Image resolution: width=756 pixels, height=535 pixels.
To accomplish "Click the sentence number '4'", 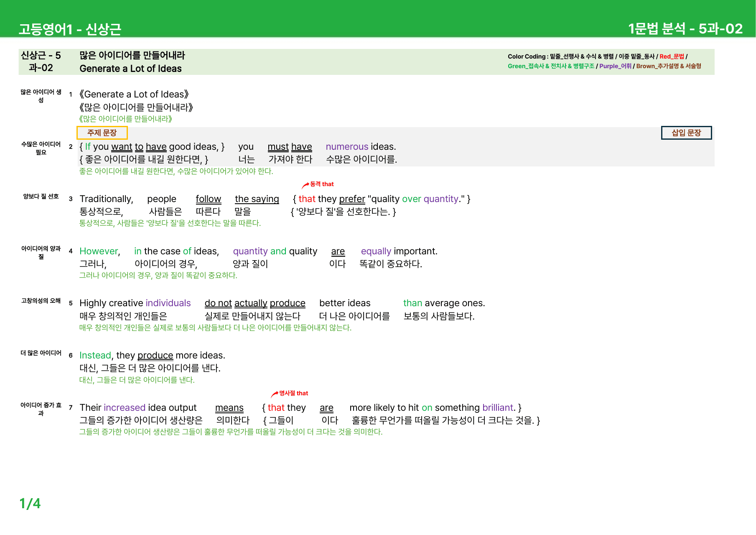I will click(x=71, y=251).
